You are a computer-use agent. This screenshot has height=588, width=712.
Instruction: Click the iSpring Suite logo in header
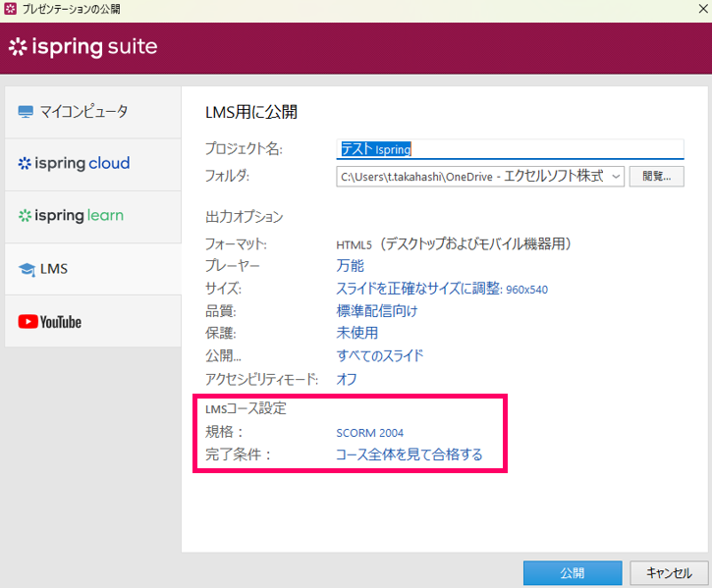[x=83, y=47]
